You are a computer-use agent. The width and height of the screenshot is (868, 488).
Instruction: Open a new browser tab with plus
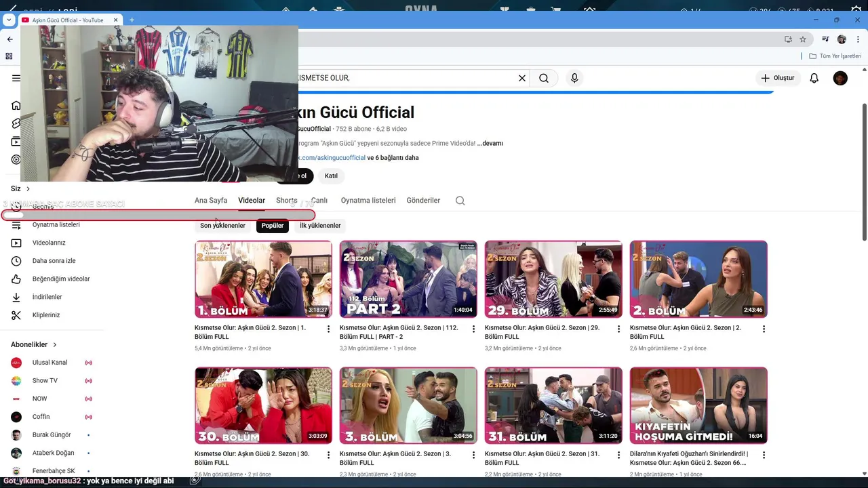click(x=132, y=20)
